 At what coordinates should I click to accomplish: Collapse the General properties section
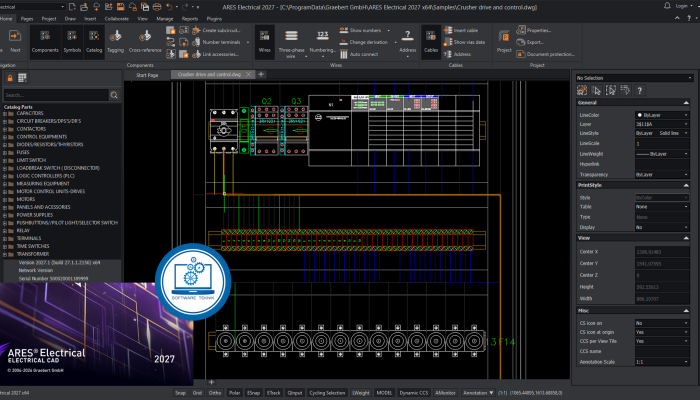686,103
